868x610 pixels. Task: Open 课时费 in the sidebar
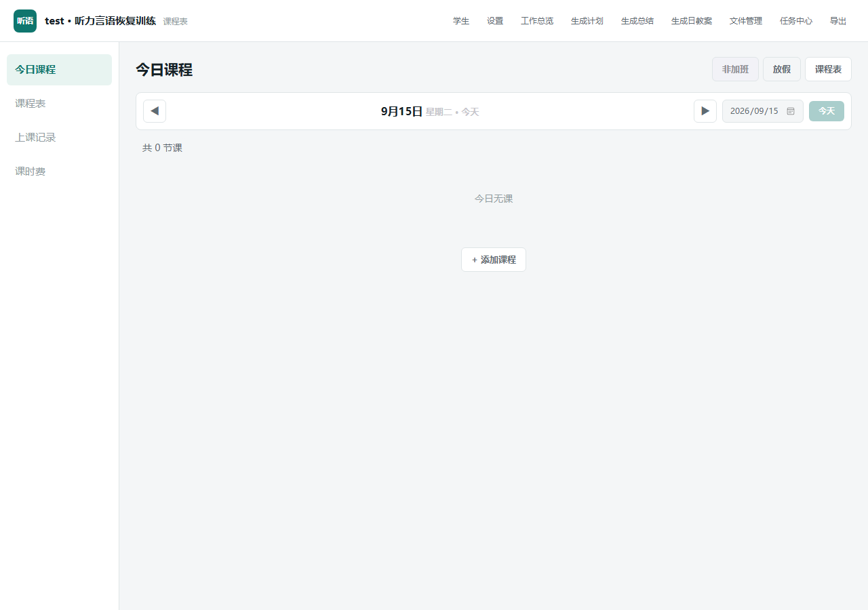tap(59, 171)
